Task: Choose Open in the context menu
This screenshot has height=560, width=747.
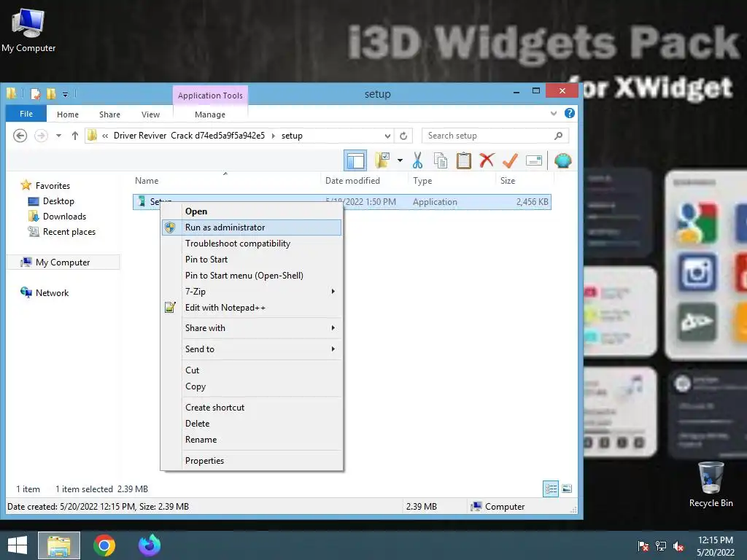Action: pyautogui.click(x=252, y=211)
